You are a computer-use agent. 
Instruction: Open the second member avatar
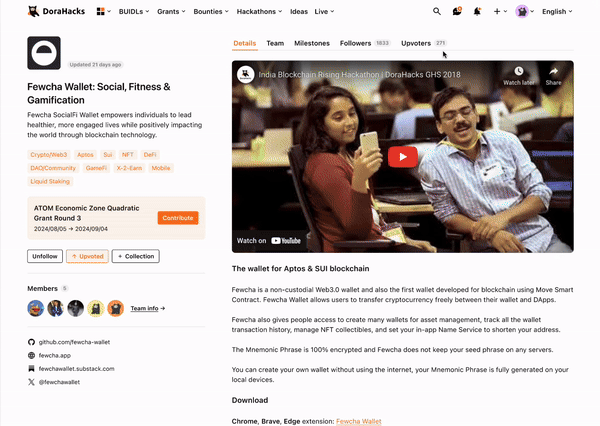point(55,308)
